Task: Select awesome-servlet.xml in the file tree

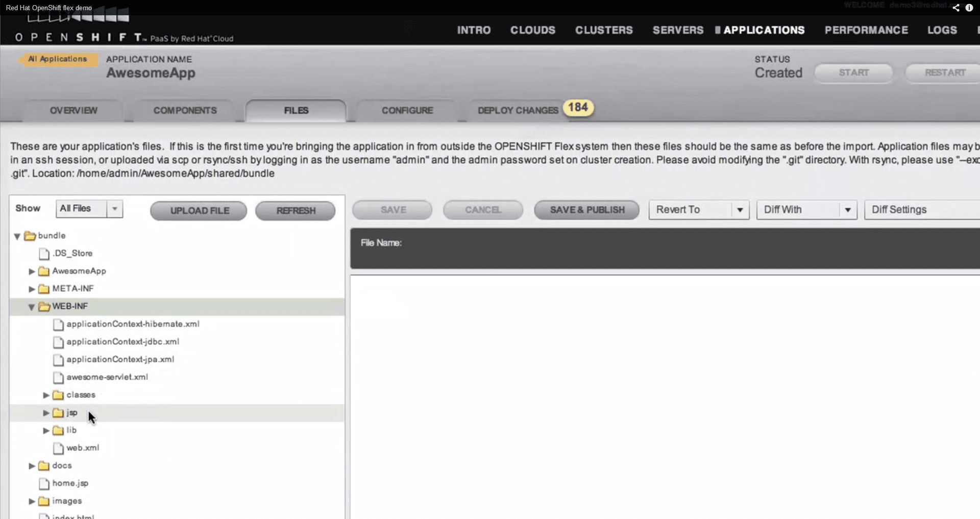Action: pyautogui.click(x=107, y=377)
